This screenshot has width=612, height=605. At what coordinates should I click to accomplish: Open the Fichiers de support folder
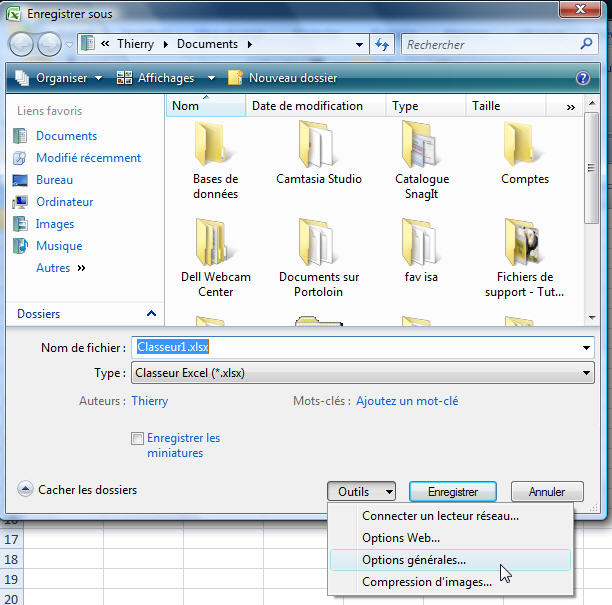click(x=525, y=258)
